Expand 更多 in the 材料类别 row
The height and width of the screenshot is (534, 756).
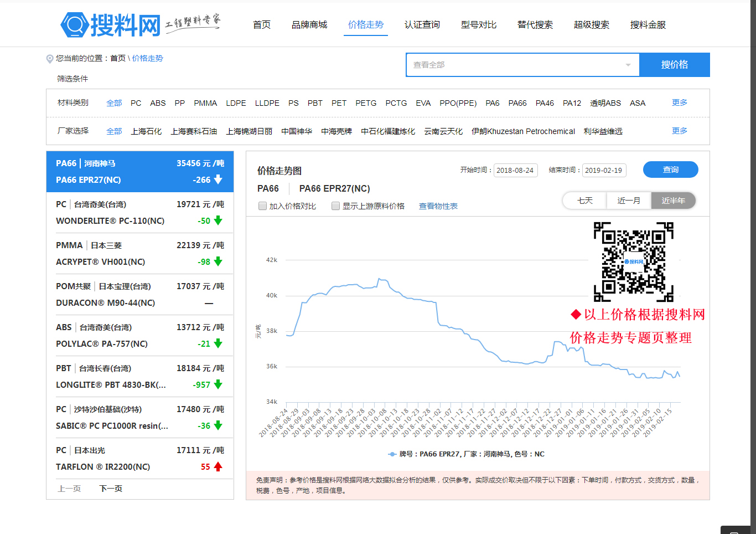pos(679,102)
